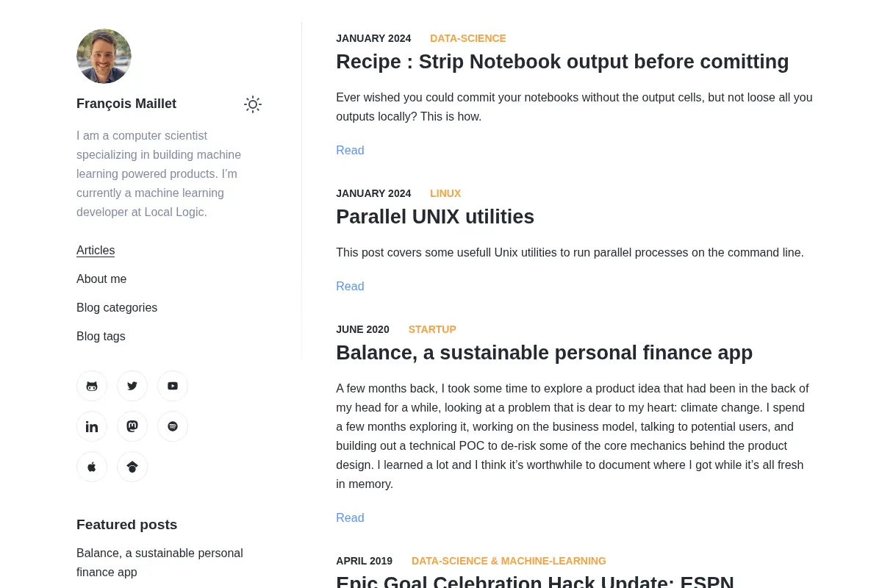The height and width of the screenshot is (588, 882).
Task: Filter by the DATA-SCIENCE category tag
Action: click(x=468, y=38)
